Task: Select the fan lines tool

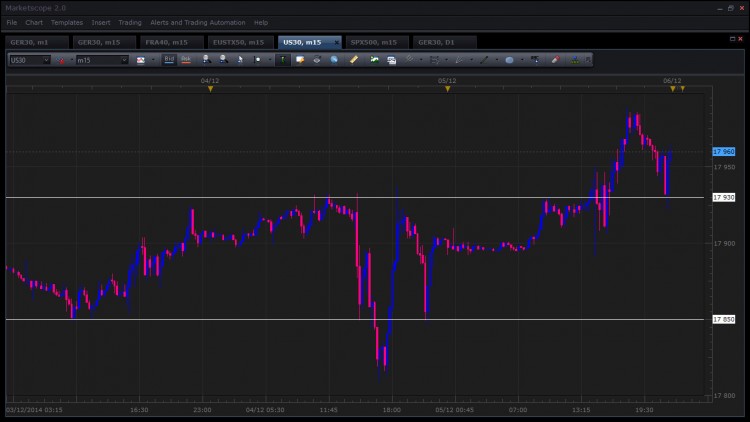Action: click(459, 60)
